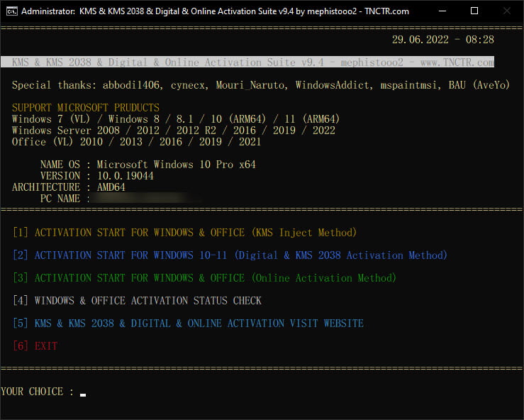Select option [1] KMS Inject Method activation
Screen dimensions: 524x420
pos(184,233)
